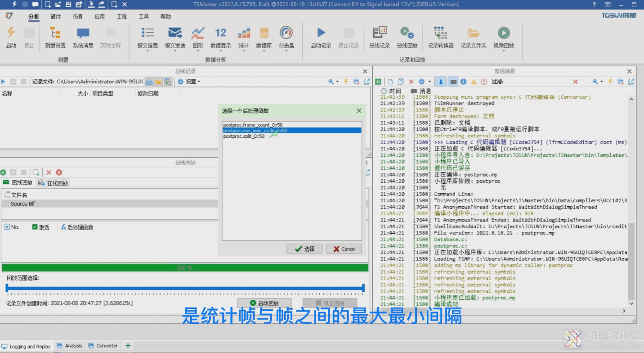Click red X delete icon in 总线回放 toolbar
This screenshot has width=644, height=353.
coord(49,172)
